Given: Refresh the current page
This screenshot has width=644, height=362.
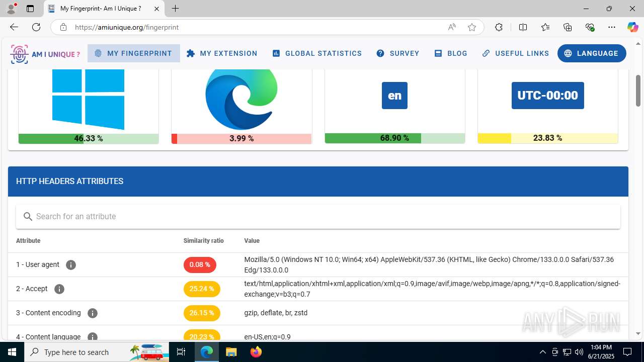Looking at the screenshot, I should point(36,27).
